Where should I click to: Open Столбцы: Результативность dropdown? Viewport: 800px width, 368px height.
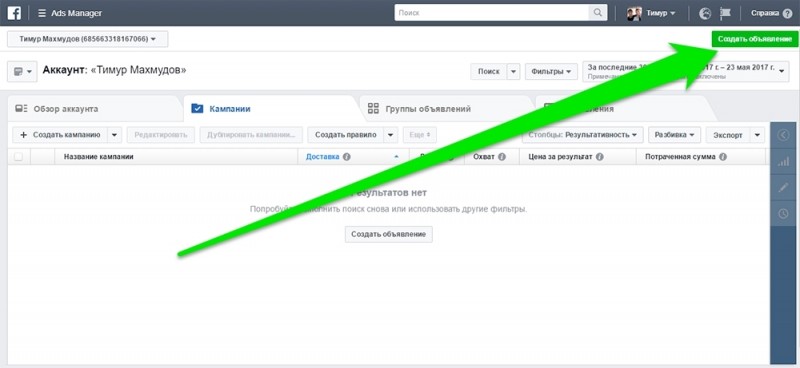click(x=583, y=135)
